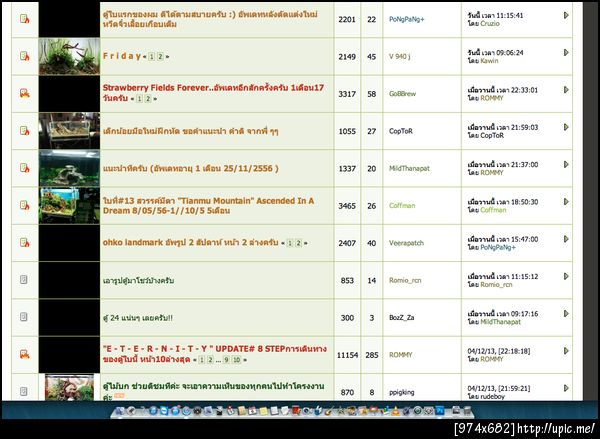View author MildThanapat in the author column
Screen dimensions: 600x439
point(409,168)
